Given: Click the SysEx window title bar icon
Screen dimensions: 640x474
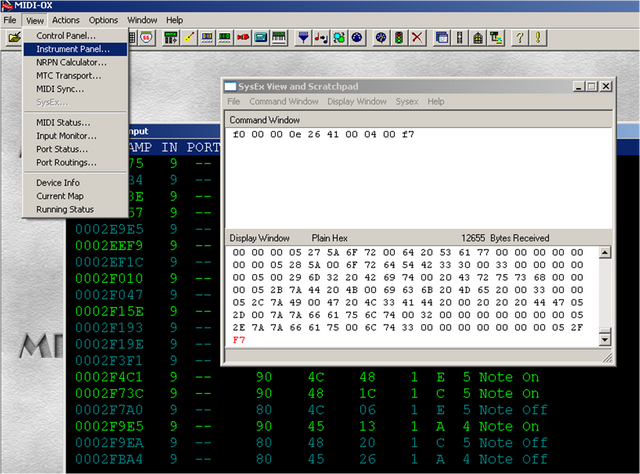Looking at the screenshot, I should point(231,87).
